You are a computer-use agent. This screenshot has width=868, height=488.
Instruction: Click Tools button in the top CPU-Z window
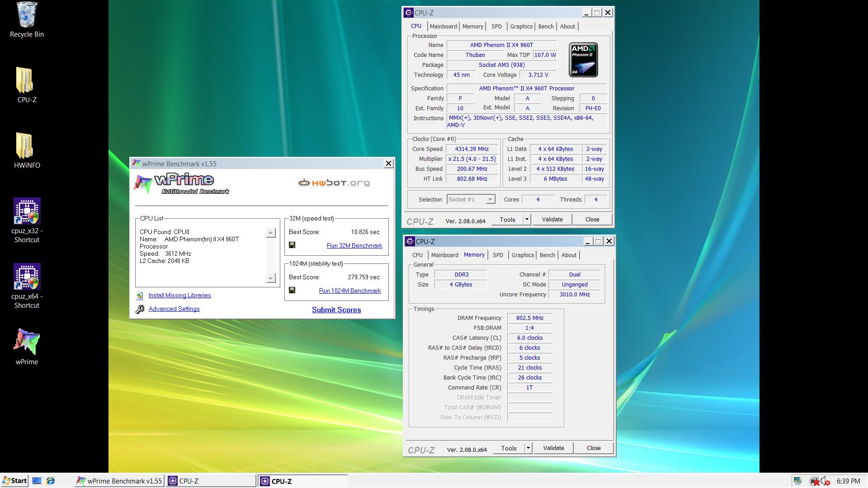pyautogui.click(x=507, y=220)
